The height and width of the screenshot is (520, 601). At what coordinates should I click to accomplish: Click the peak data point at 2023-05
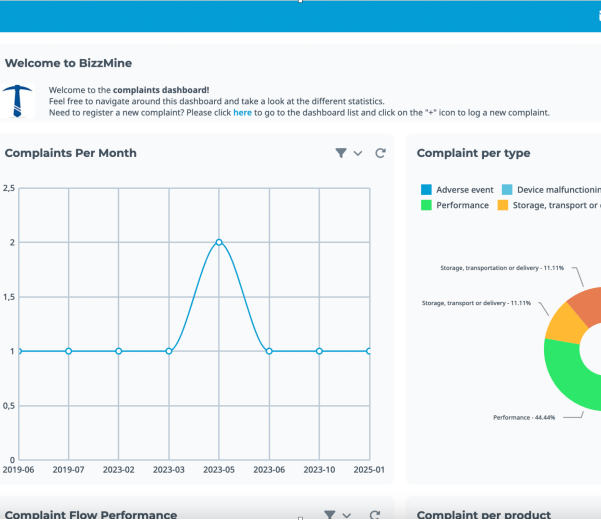pyautogui.click(x=219, y=242)
